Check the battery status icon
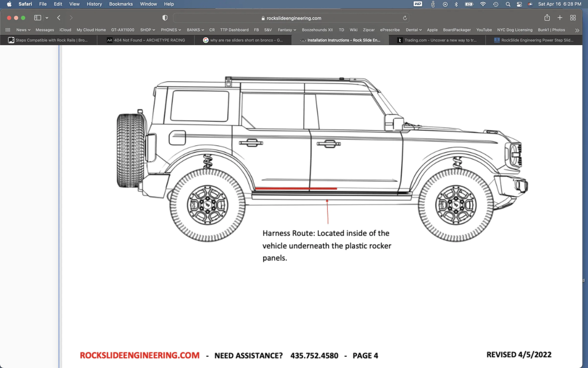588x368 pixels. (469, 4)
